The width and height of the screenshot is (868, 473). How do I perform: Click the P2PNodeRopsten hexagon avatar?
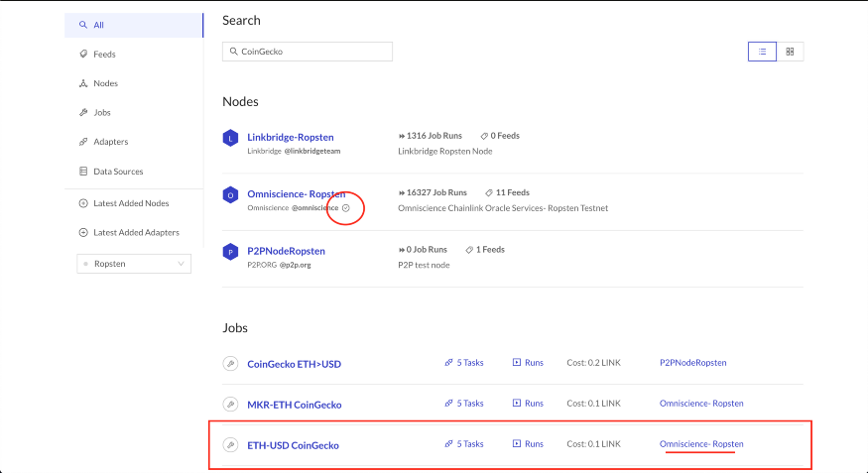[230, 252]
